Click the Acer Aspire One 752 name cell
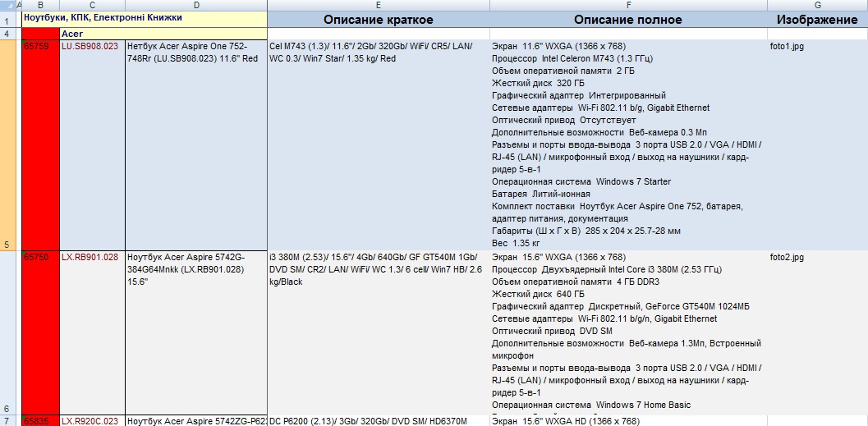The width and height of the screenshot is (868, 426). coord(196,145)
